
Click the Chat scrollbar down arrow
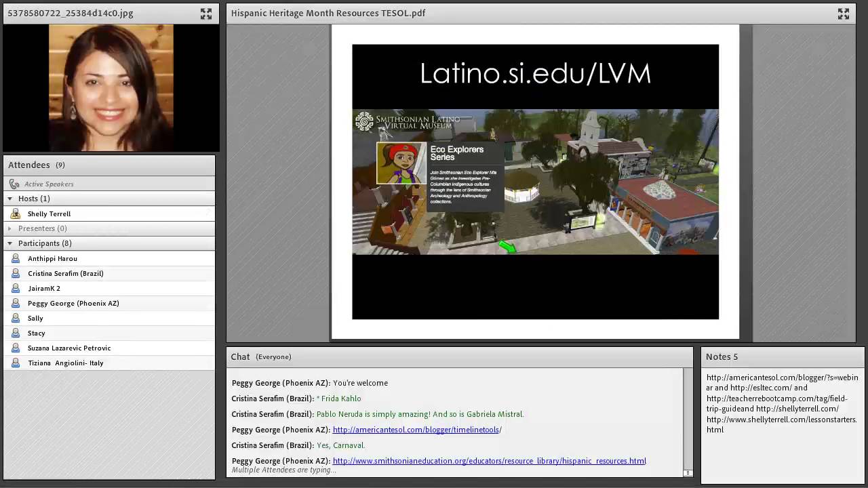click(688, 473)
